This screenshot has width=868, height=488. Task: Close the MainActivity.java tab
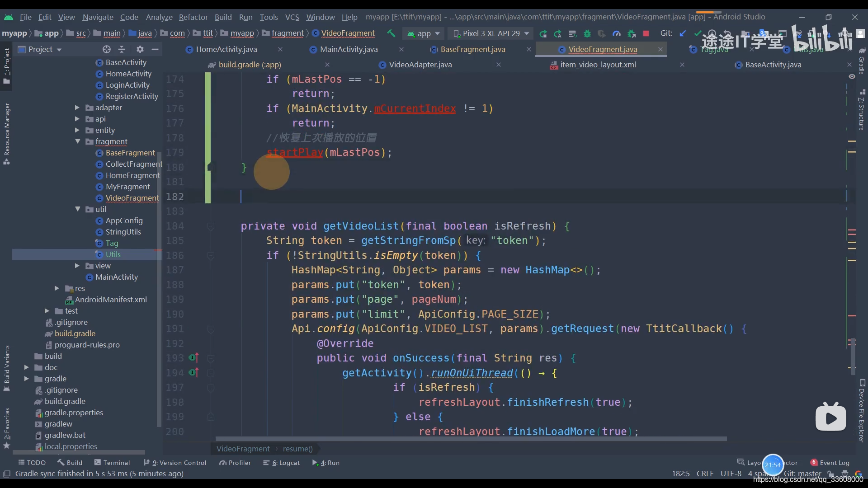point(401,49)
